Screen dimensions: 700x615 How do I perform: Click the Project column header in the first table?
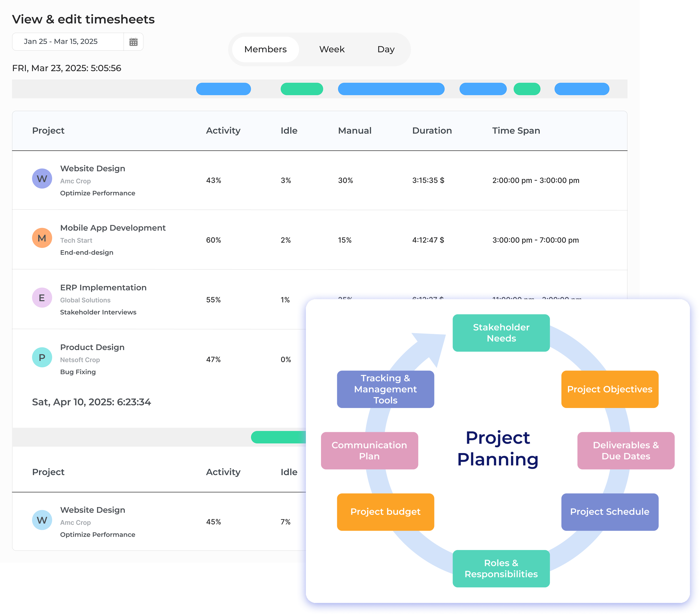(x=48, y=131)
